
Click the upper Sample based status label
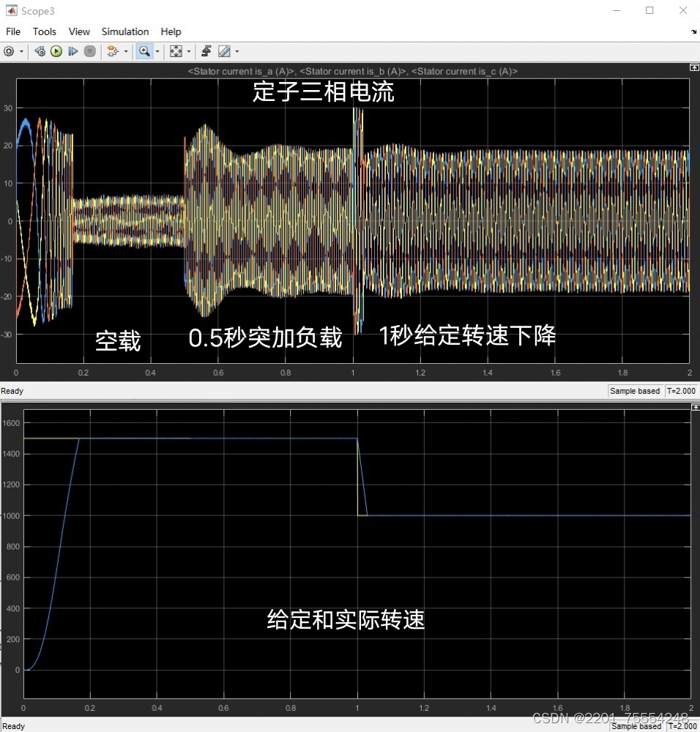pyautogui.click(x=635, y=391)
